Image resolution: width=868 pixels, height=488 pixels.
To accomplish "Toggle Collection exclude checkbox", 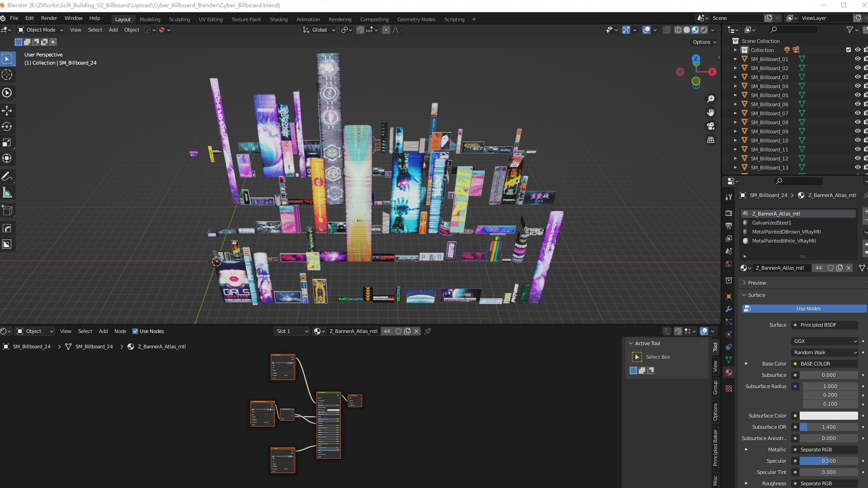I will pyautogui.click(x=848, y=50).
